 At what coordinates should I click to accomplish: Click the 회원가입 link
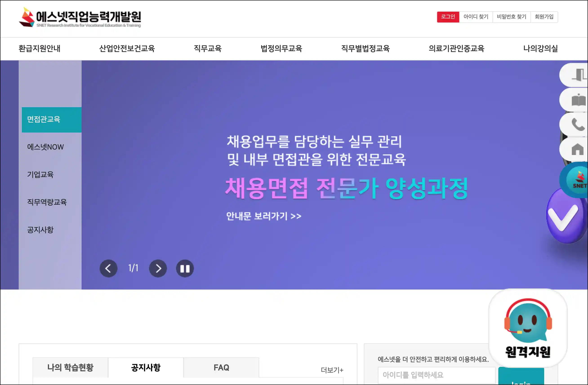pyautogui.click(x=544, y=17)
